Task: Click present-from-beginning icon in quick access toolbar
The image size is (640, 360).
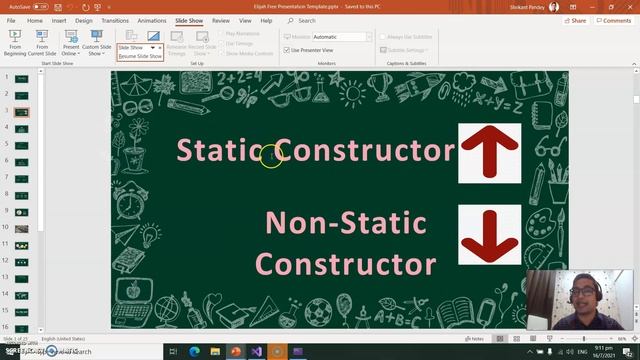Action: pos(97,7)
